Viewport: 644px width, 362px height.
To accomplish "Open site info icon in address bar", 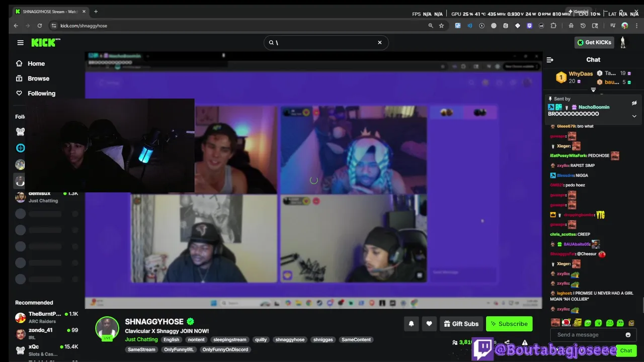I will pyautogui.click(x=53, y=26).
